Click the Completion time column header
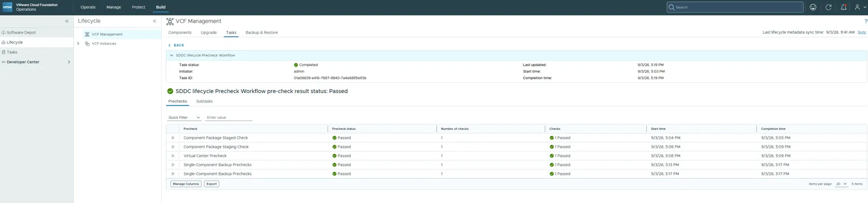The height and width of the screenshot is (203, 868). coord(773,129)
